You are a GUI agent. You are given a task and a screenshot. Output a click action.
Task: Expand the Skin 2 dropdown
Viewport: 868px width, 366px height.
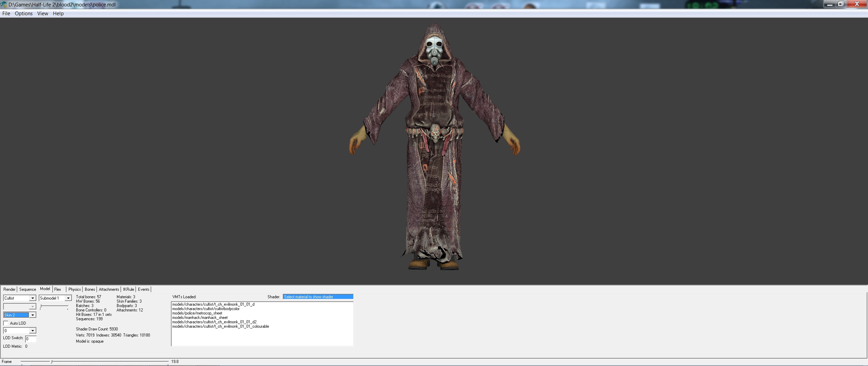point(33,315)
